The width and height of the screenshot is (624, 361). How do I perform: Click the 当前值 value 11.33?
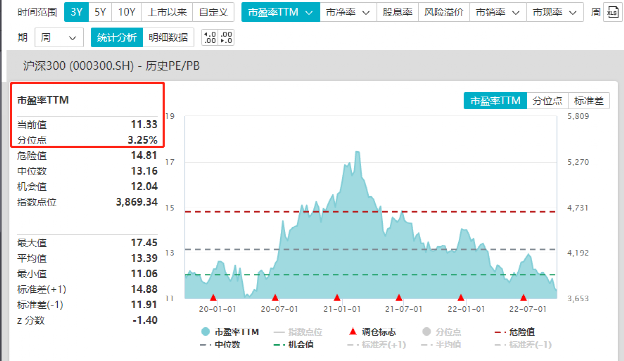tap(144, 125)
